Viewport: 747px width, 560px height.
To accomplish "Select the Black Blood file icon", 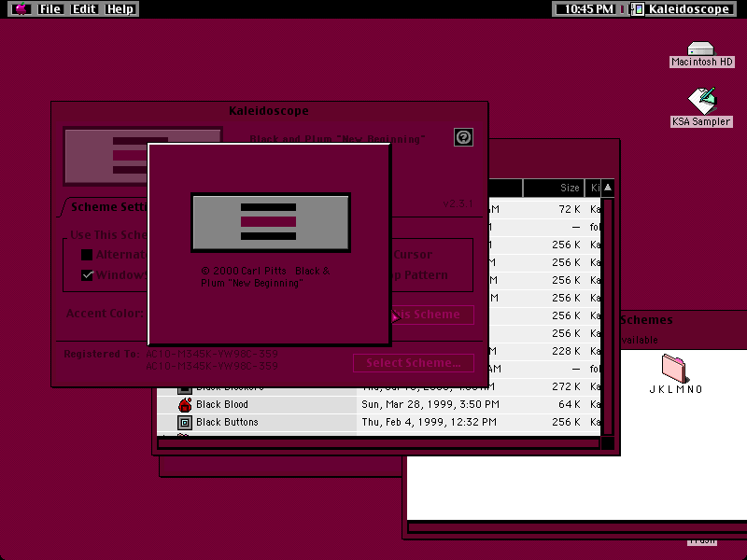I will point(184,404).
